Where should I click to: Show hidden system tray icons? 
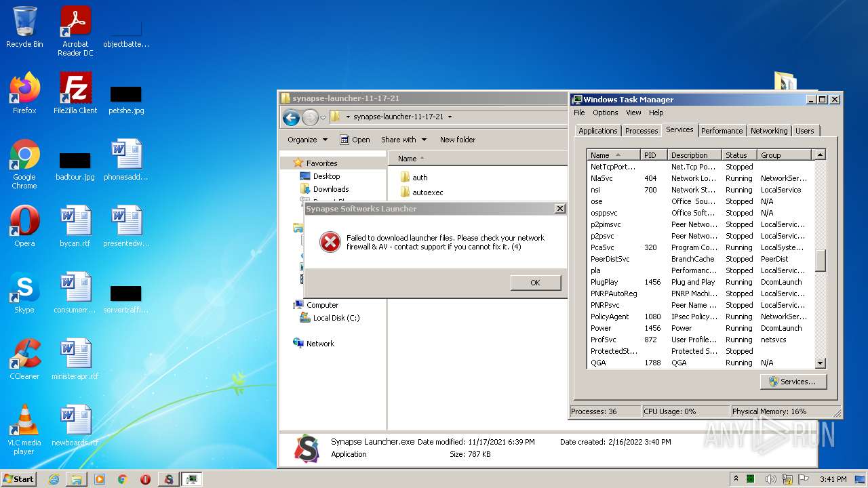(736, 479)
